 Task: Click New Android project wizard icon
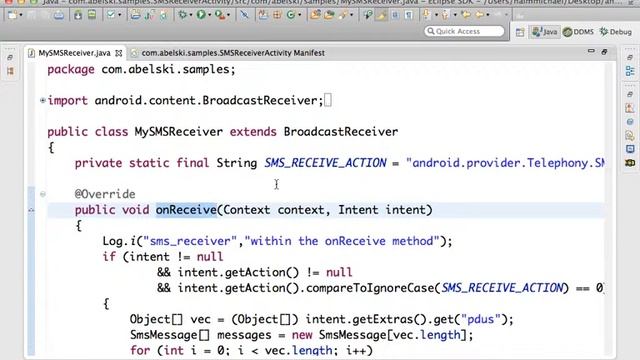coord(135,15)
